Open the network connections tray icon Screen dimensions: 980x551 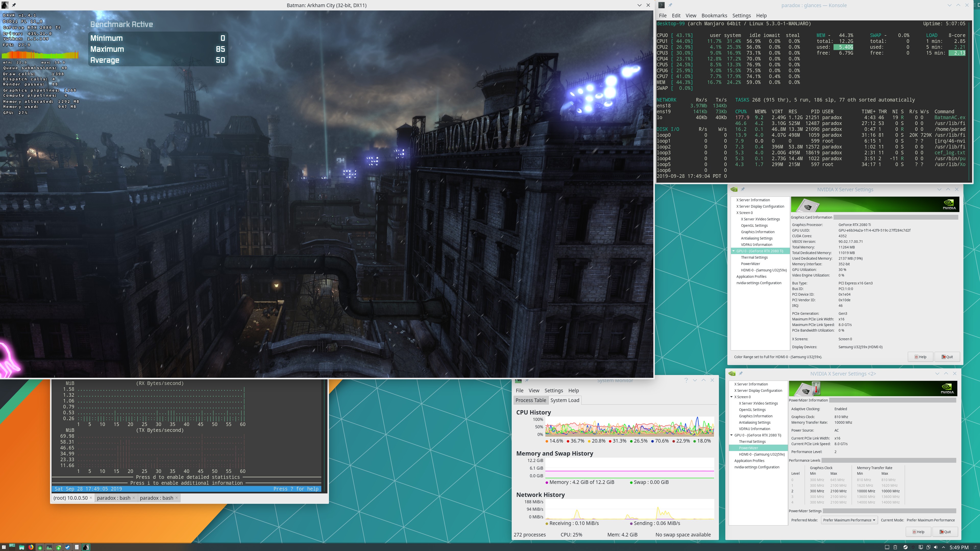click(x=920, y=547)
